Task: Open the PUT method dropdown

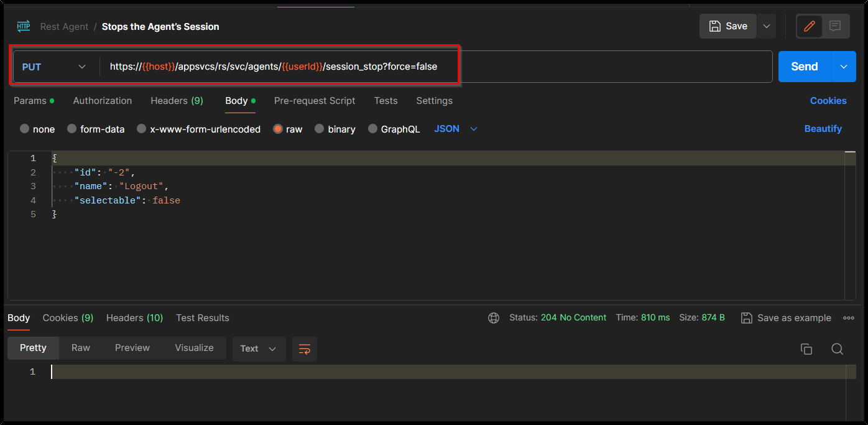Action: tap(54, 67)
